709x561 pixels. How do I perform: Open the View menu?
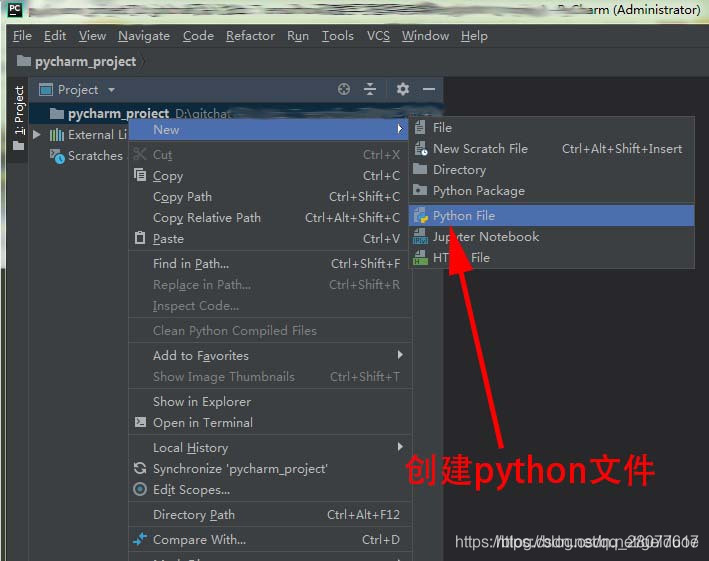pos(92,36)
